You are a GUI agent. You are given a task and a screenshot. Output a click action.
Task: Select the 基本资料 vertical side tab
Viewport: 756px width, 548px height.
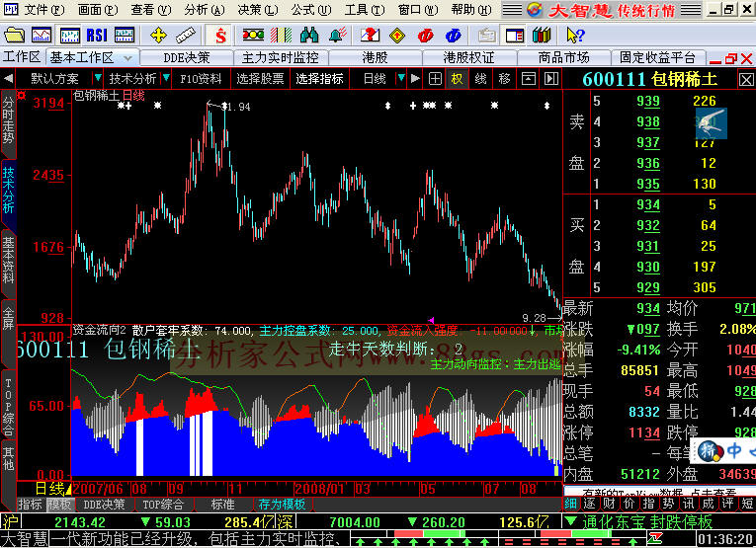(x=8, y=260)
